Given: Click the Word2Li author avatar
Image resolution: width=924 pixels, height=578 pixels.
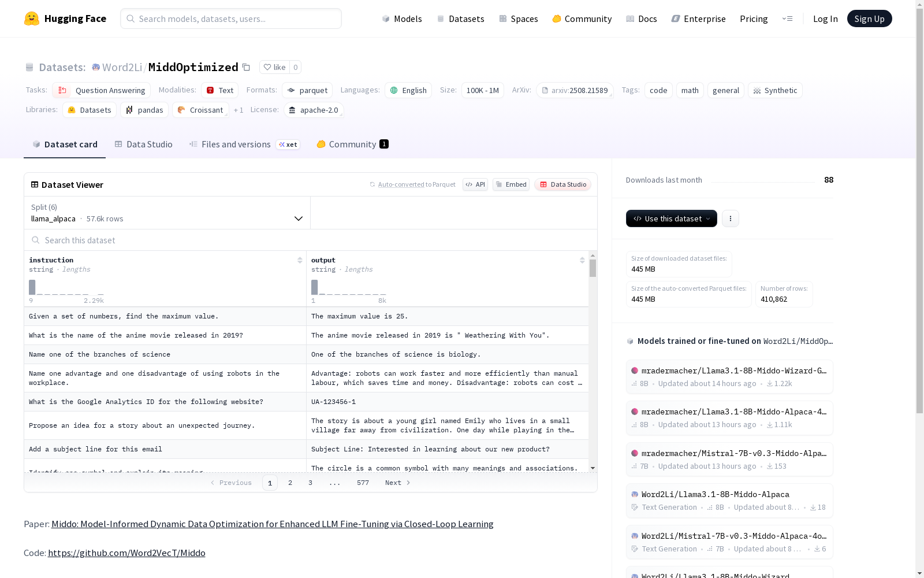Looking at the screenshot, I should (x=96, y=67).
